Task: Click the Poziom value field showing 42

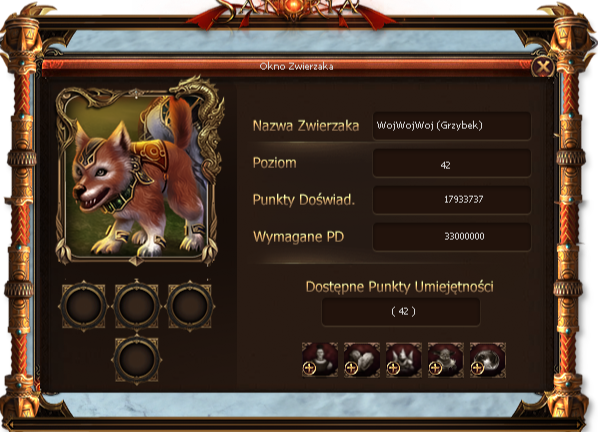Action: tap(452, 163)
